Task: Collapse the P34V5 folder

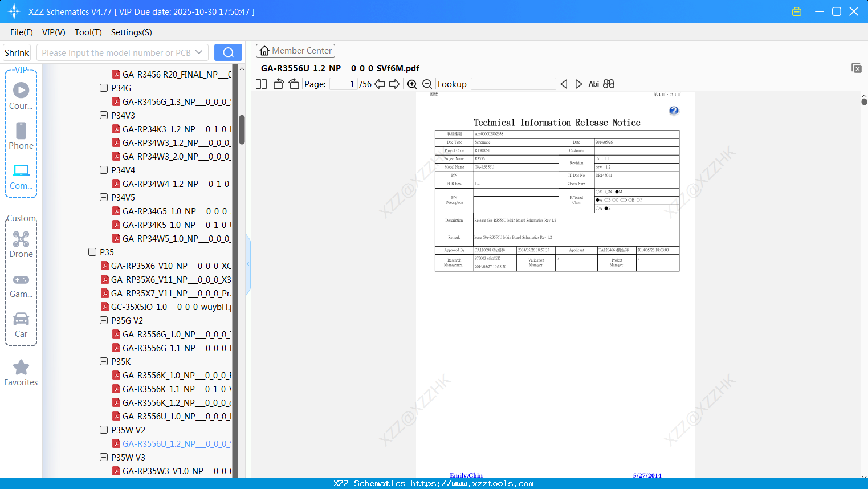Action: point(104,197)
